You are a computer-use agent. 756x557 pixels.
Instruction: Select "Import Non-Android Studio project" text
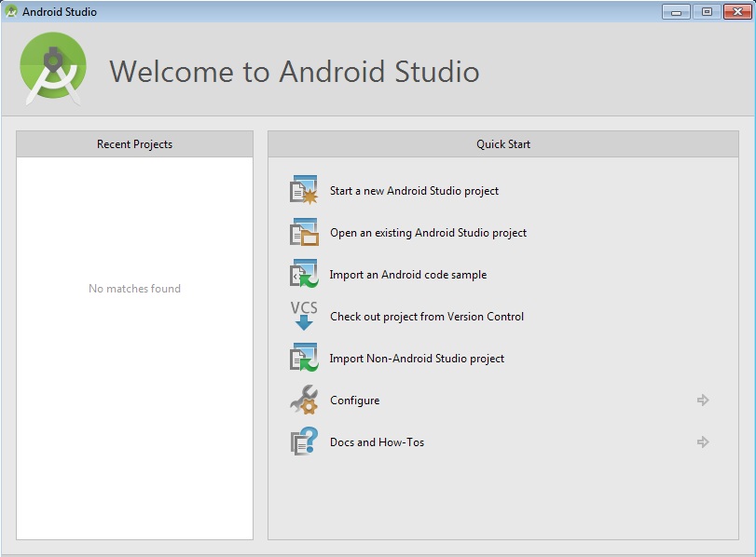(x=417, y=359)
